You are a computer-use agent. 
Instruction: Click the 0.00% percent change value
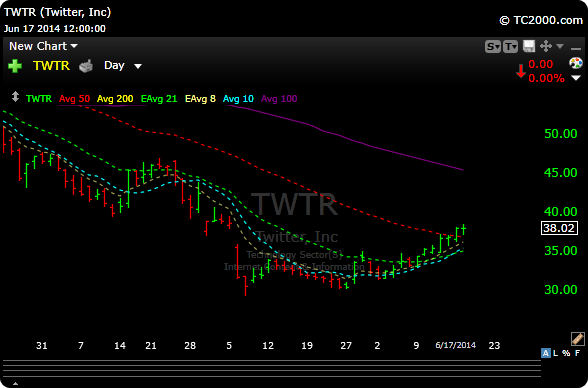[x=546, y=78]
